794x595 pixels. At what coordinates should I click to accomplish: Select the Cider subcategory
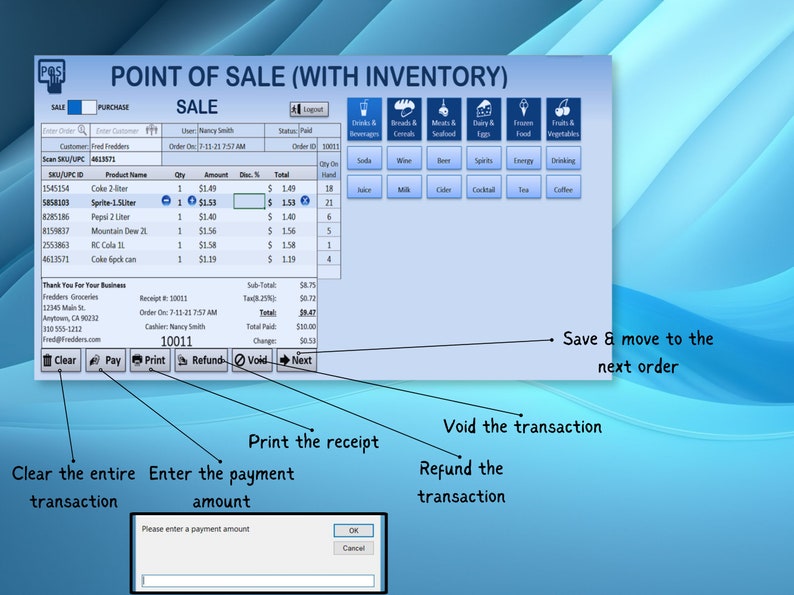point(444,189)
